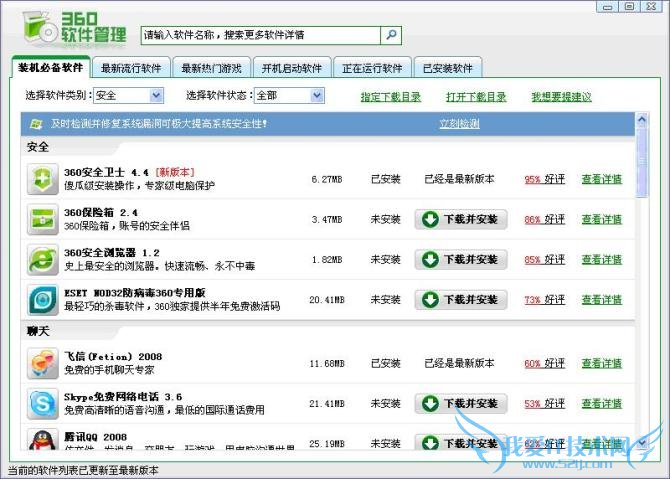Click 360保险箱 2.4 title text
Viewport: 670px width, 479px height.
101,212
